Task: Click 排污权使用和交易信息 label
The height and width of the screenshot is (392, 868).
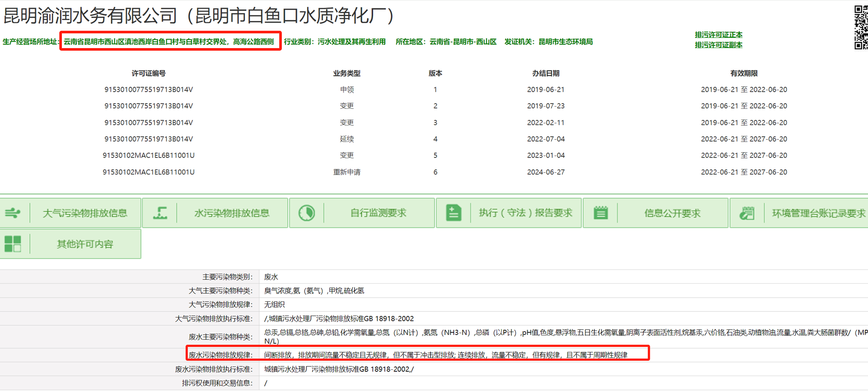Action: (x=217, y=383)
